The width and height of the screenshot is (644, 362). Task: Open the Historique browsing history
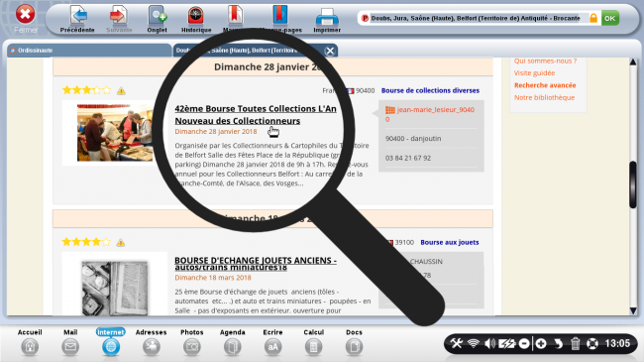196,19
